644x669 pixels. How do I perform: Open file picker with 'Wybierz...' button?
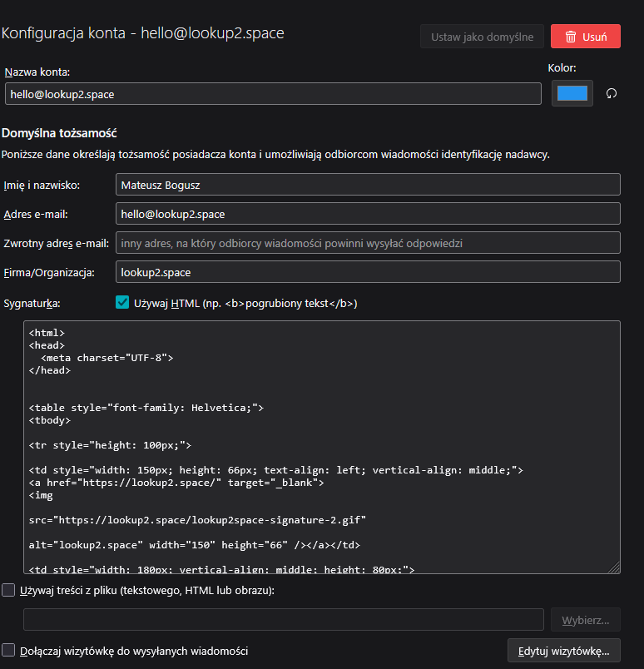(x=585, y=619)
